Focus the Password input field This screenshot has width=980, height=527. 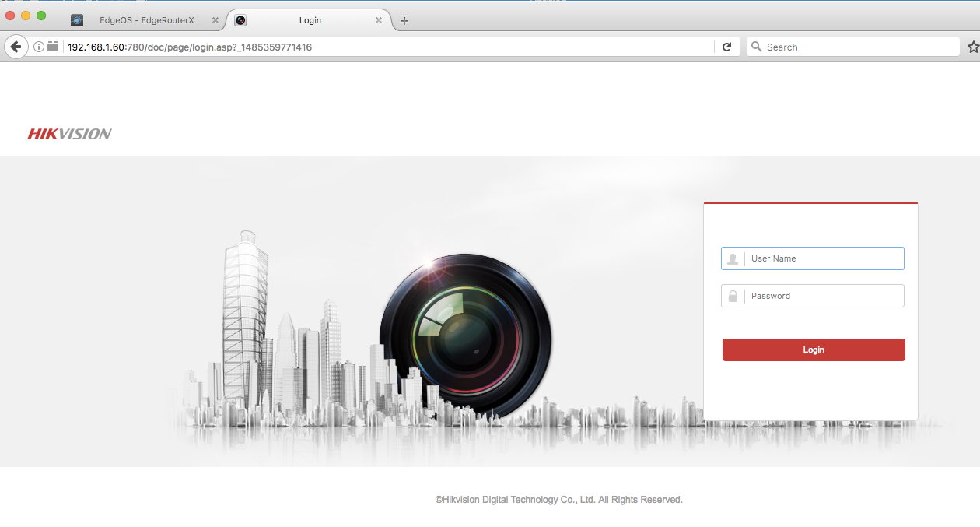(x=824, y=296)
